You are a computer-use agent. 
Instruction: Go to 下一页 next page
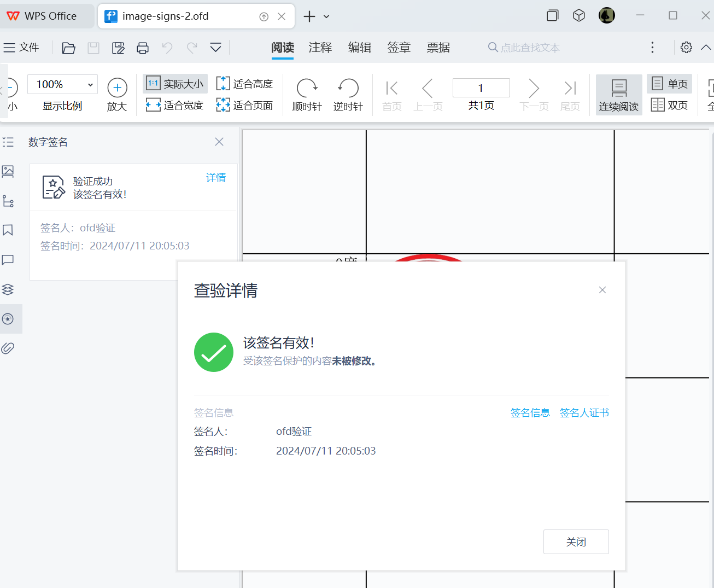pos(534,95)
